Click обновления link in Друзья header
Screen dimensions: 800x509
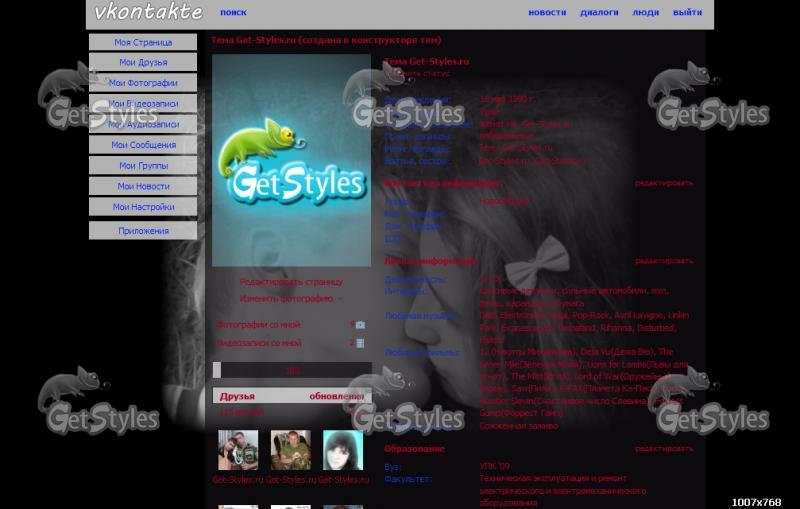(x=336, y=396)
